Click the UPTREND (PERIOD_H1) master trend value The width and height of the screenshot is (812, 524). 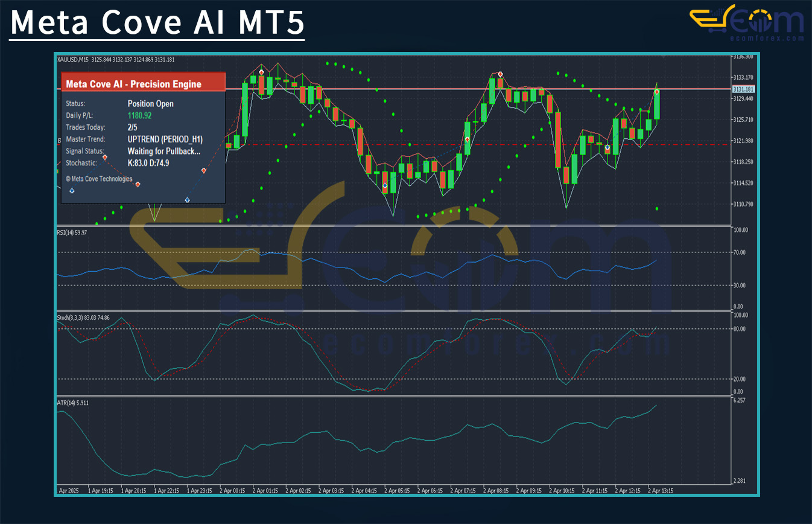pyautogui.click(x=165, y=139)
